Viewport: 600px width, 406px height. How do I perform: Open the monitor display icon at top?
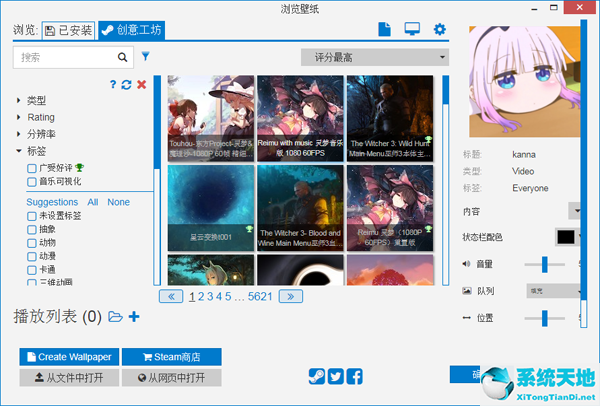[412, 30]
